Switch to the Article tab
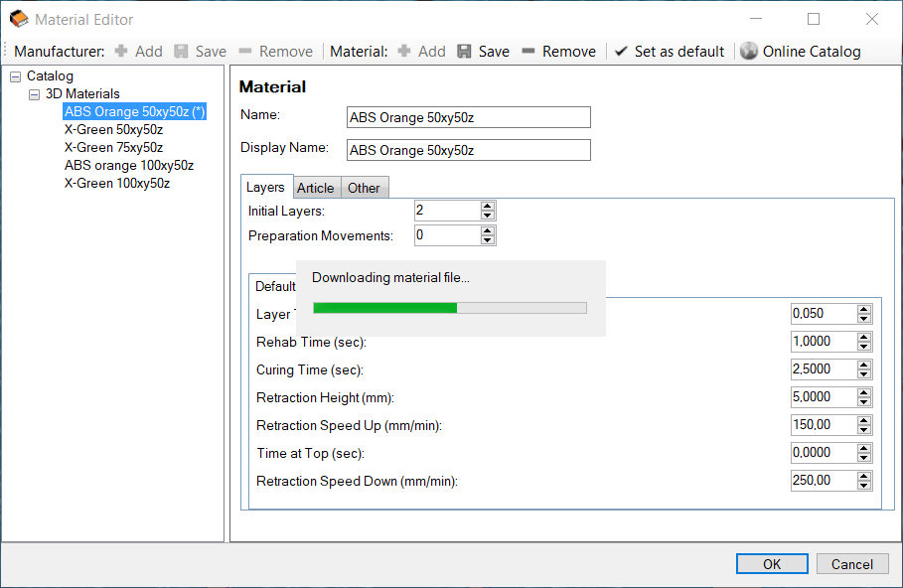 (x=316, y=188)
